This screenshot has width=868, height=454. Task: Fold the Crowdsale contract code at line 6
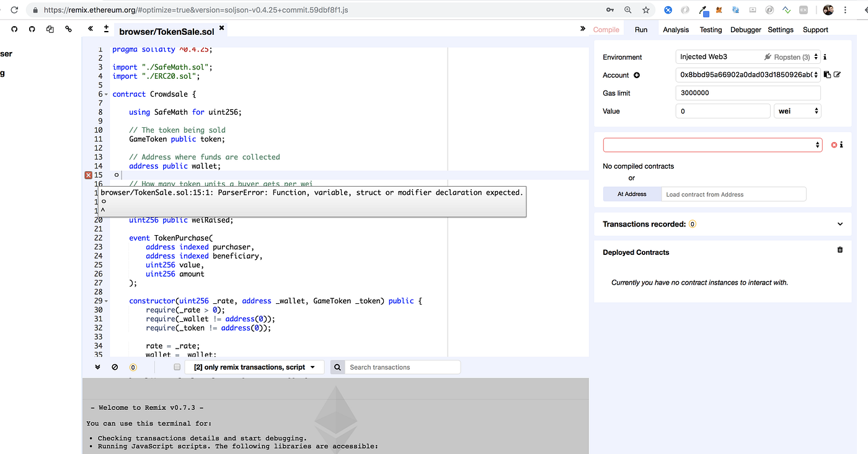click(106, 94)
